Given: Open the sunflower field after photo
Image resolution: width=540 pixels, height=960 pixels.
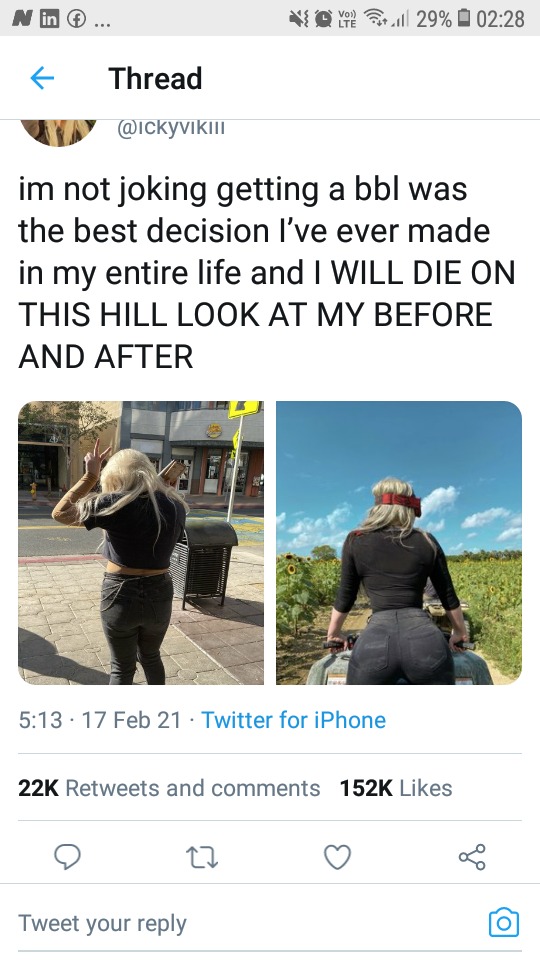Looking at the screenshot, I should pyautogui.click(x=399, y=542).
